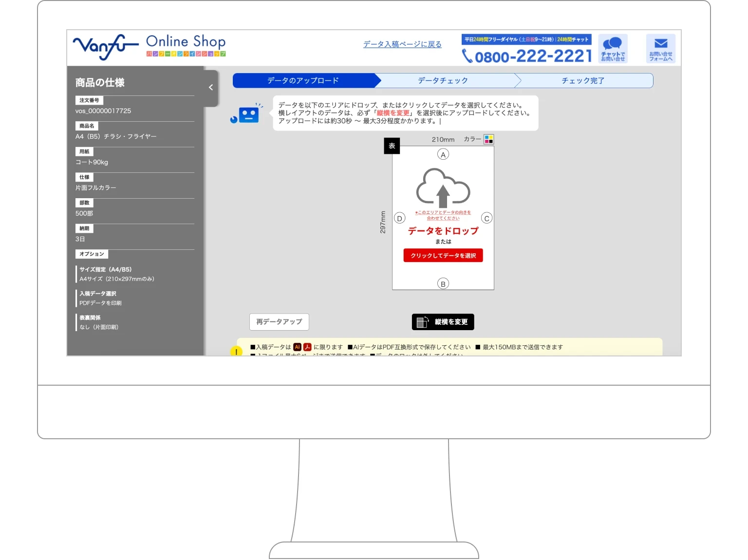Click the circled A marker
Screen dimensions: 748x560
(x=443, y=154)
